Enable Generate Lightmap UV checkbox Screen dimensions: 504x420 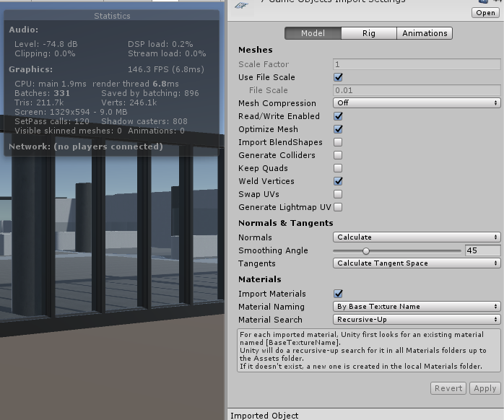click(338, 207)
